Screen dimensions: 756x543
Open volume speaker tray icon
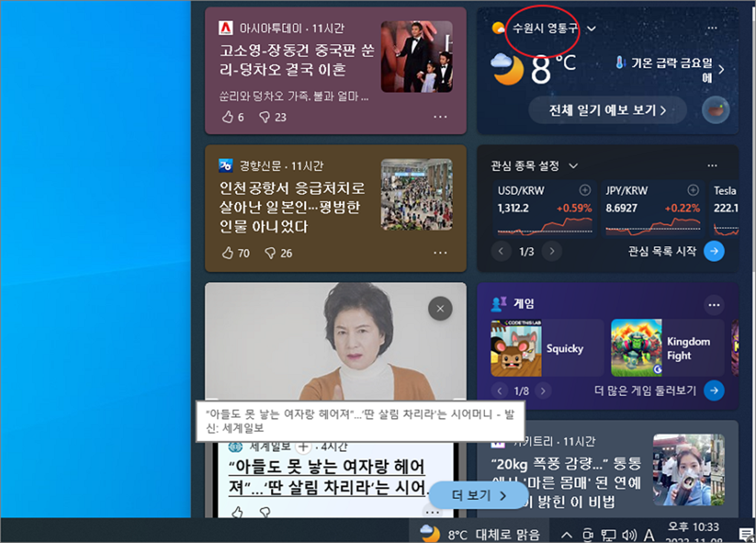(629, 535)
